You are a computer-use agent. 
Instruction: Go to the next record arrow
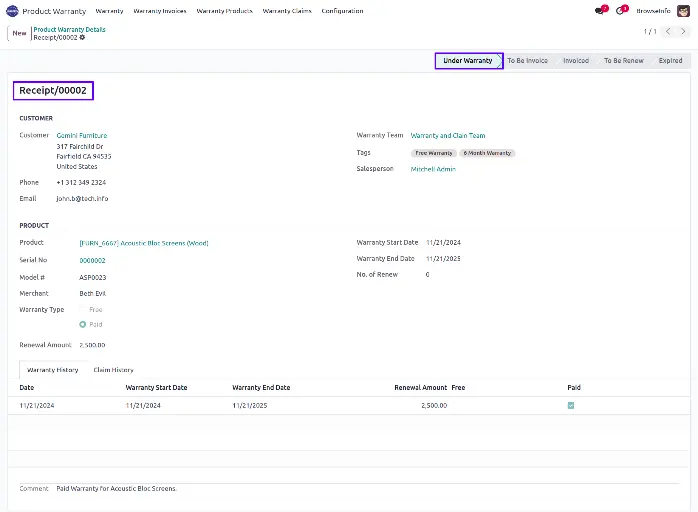(684, 32)
